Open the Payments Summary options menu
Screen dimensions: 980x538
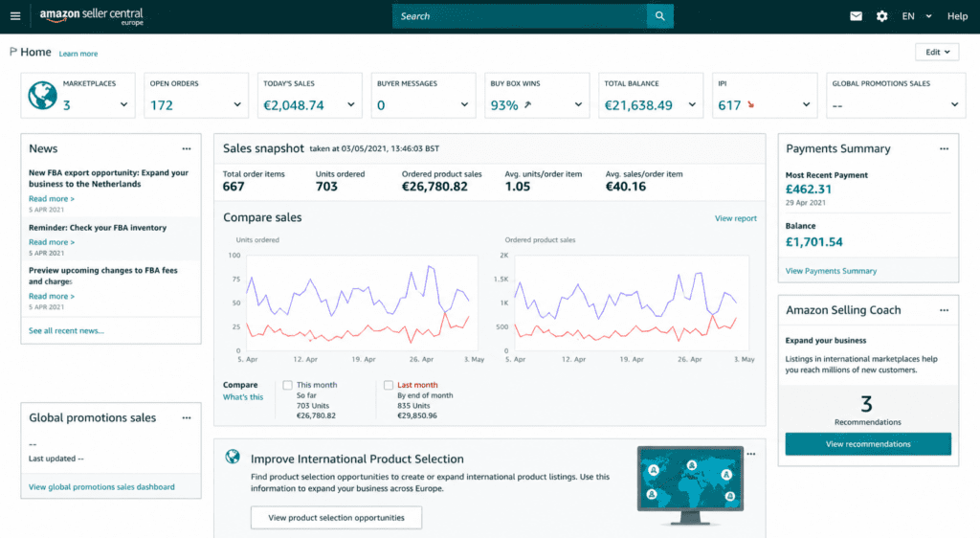coord(944,148)
